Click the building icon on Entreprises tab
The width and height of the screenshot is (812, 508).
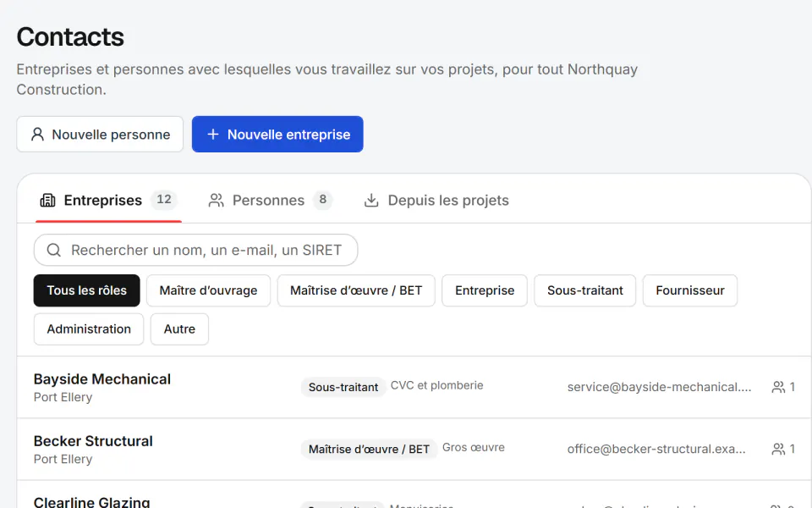(47, 200)
